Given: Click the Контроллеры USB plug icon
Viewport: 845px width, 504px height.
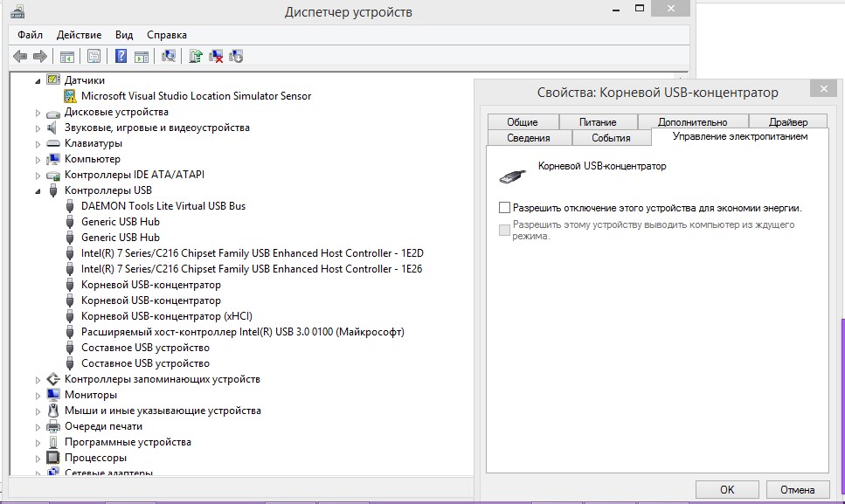Looking at the screenshot, I should coord(53,190).
